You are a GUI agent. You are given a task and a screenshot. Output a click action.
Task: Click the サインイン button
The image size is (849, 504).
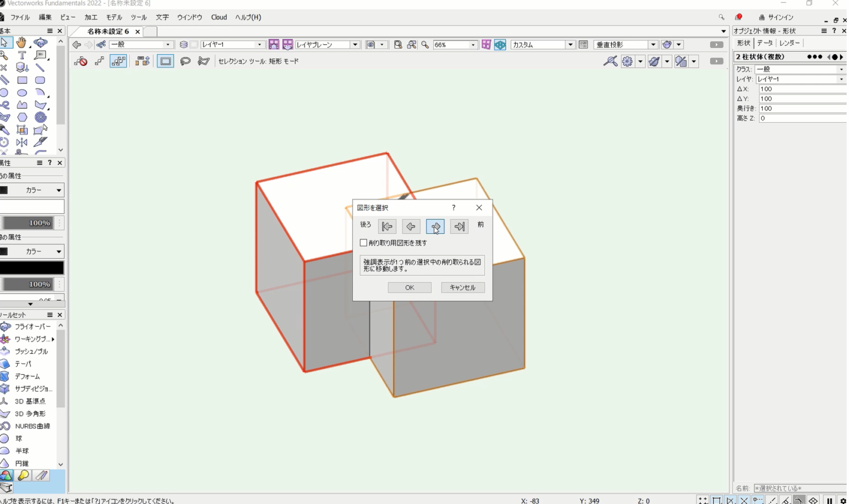tap(777, 17)
